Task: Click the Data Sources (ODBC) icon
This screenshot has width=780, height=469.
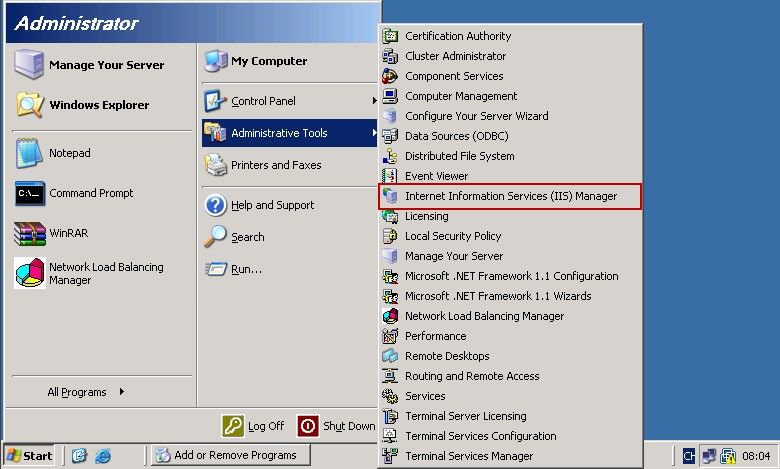Action: click(x=390, y=136)
